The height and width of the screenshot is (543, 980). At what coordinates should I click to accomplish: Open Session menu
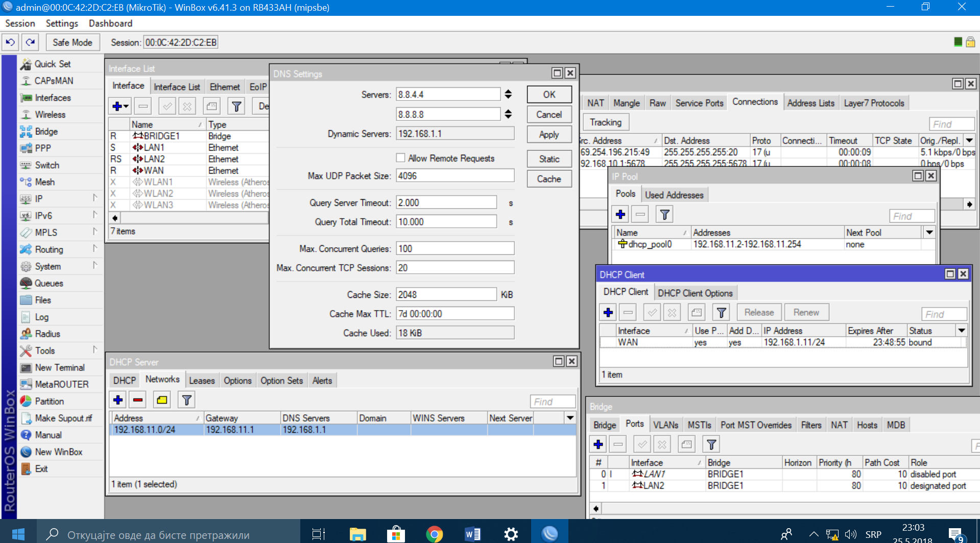click(x=20, y=23)
